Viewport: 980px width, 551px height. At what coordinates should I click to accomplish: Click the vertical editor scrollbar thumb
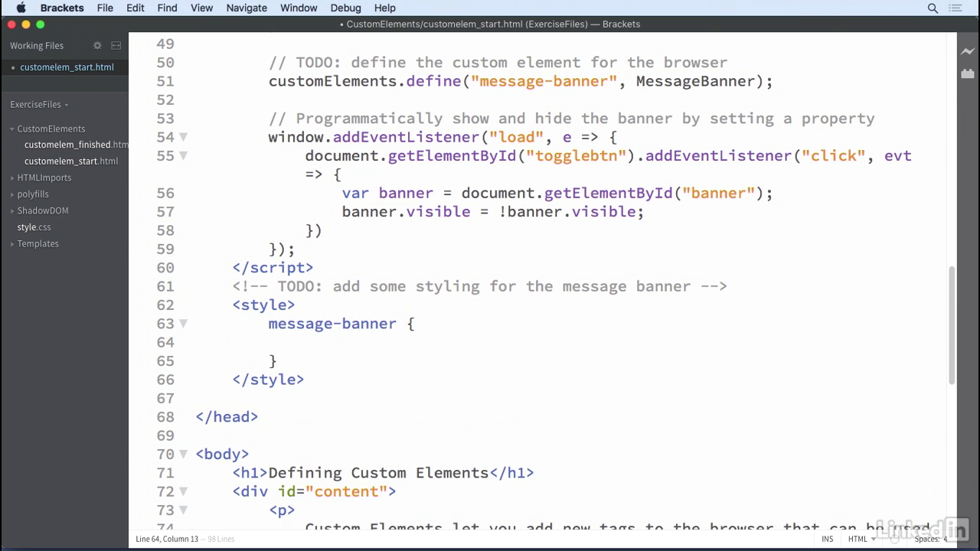tap(952, 325)
